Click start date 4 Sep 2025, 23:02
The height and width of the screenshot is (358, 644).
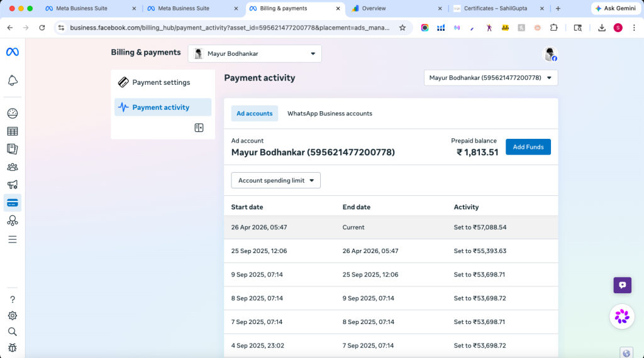(257, 345)
